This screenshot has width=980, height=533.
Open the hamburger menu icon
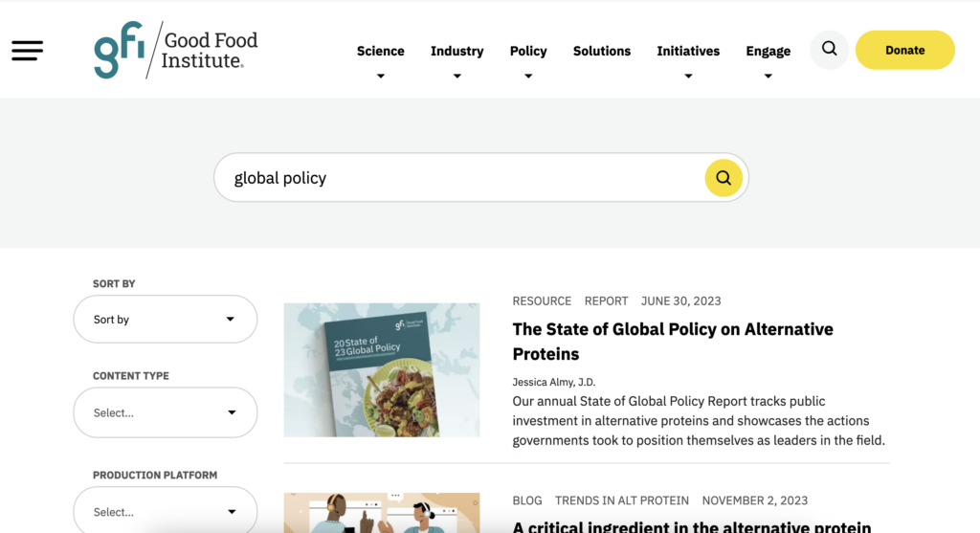(x=27, y=51)
